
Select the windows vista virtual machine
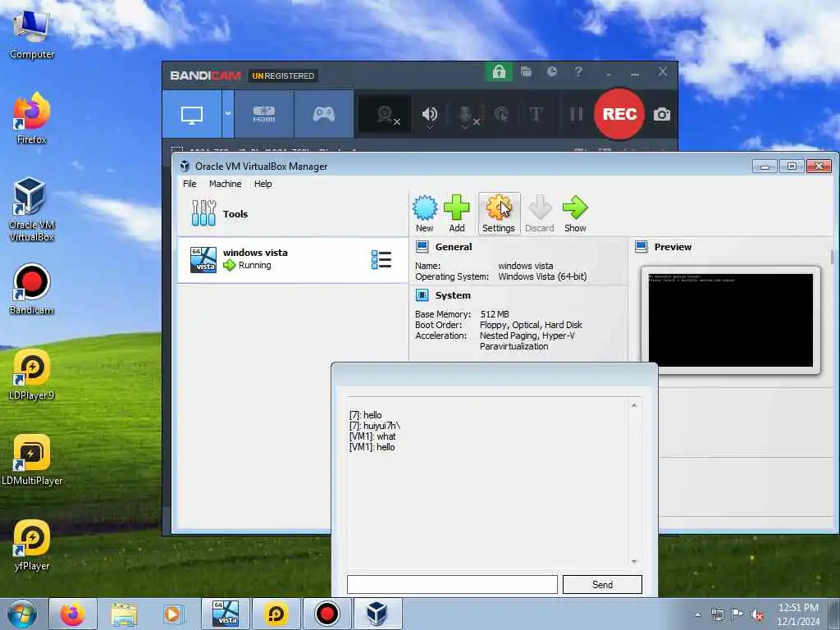pyautogui.click(x=293, y=260)
